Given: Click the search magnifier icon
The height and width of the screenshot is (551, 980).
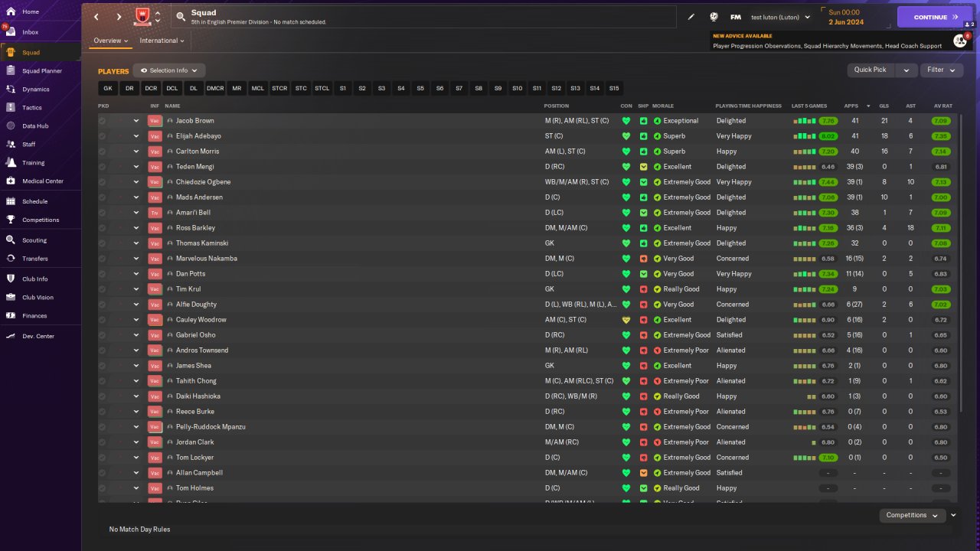Looking at the screenshot, I should click(181, 16).
